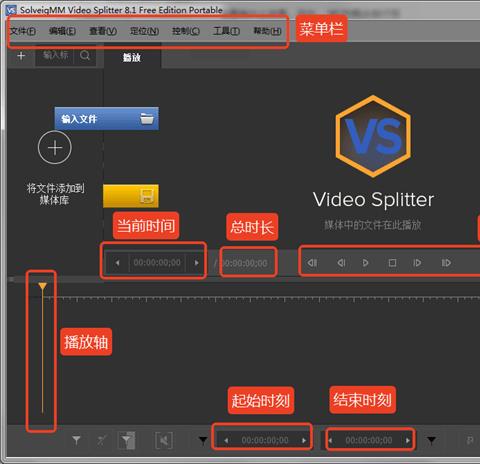The height and width of the screenshot is (464, 480).
Task: Step one frame backward
Action: (x=341, y=263)
